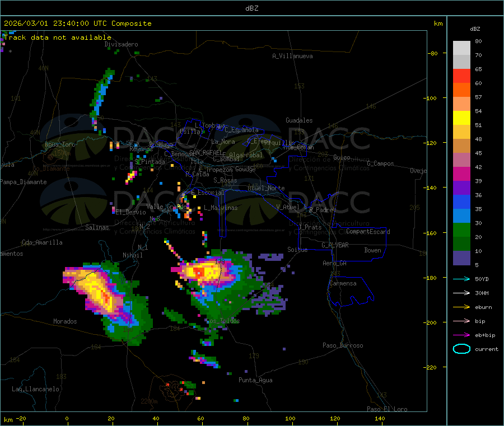Click the Guadales location label

coord(299,120)
